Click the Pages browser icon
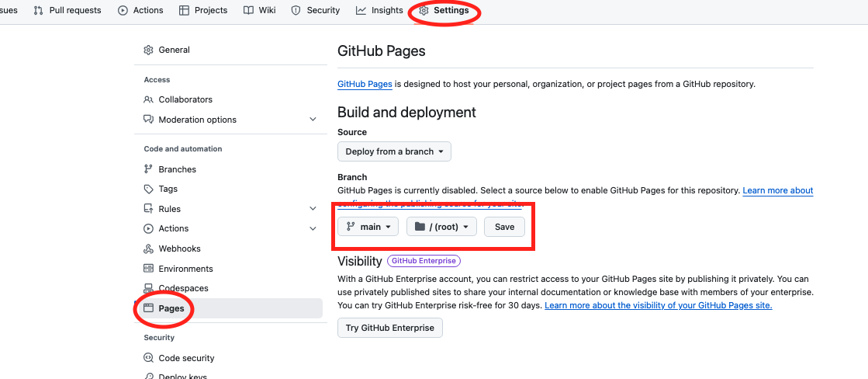The height and width of the screenshot is (379, 868). (x=148, y=308)
